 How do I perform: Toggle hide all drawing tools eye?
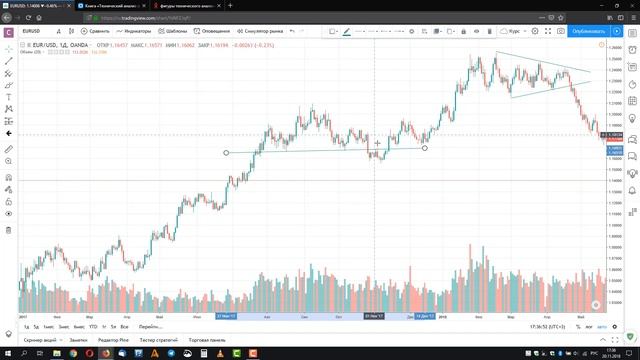tap(9, 213)
